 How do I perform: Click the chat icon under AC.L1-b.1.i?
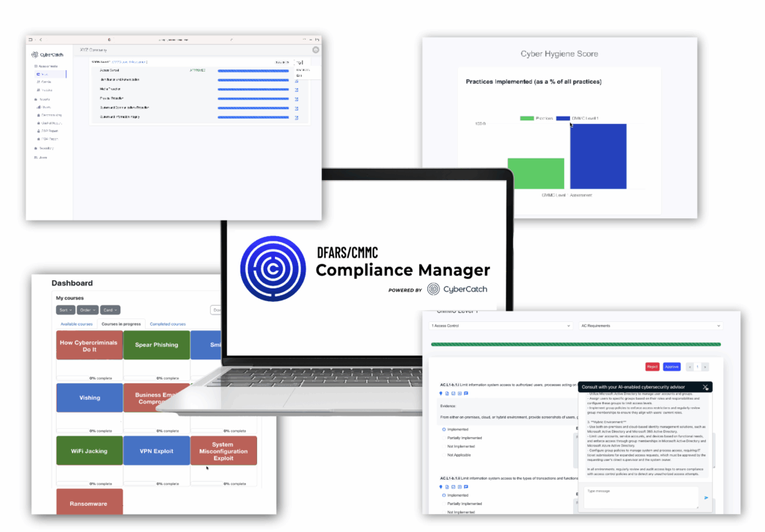pyautogui.click(x=466, y=393)
